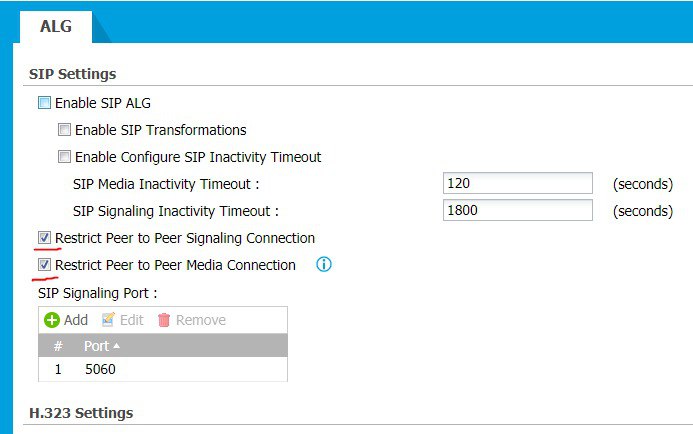The image size is (693, 434).
Task: Enable the SIP ALG checkbox
Action: pyautogui.click(x=44, y=102)
